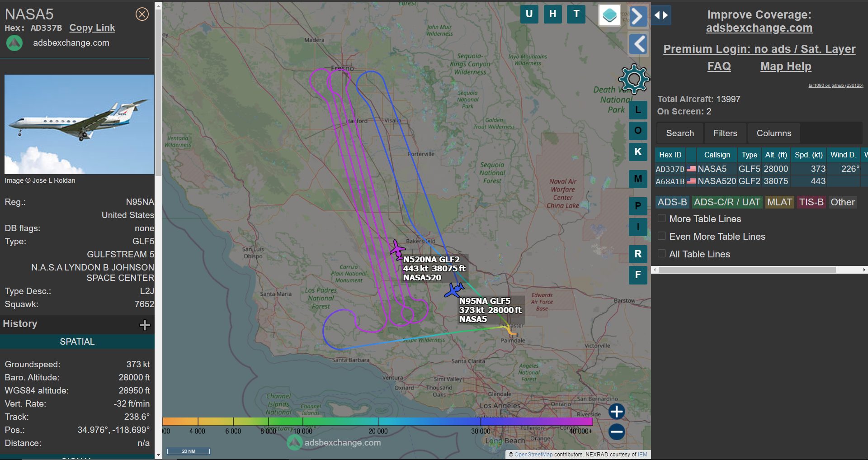The image size is (868, 460).
Task: Sort table by Type column
Action: click(749, 155)
